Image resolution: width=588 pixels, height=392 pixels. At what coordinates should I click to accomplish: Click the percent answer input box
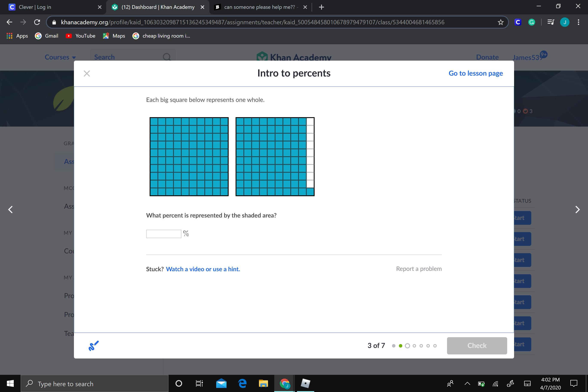point(164,234)
